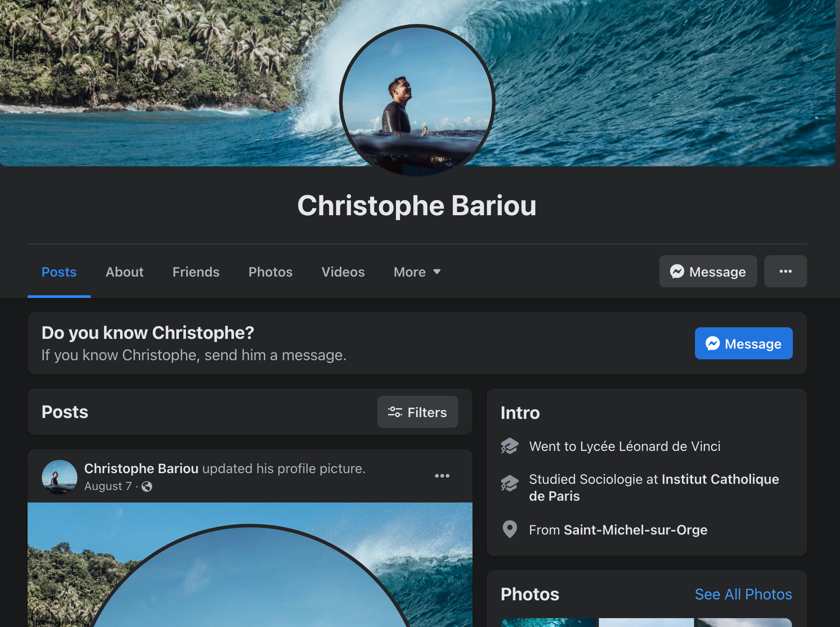Click the Intro section heading
840x627 pixels.
520,413
